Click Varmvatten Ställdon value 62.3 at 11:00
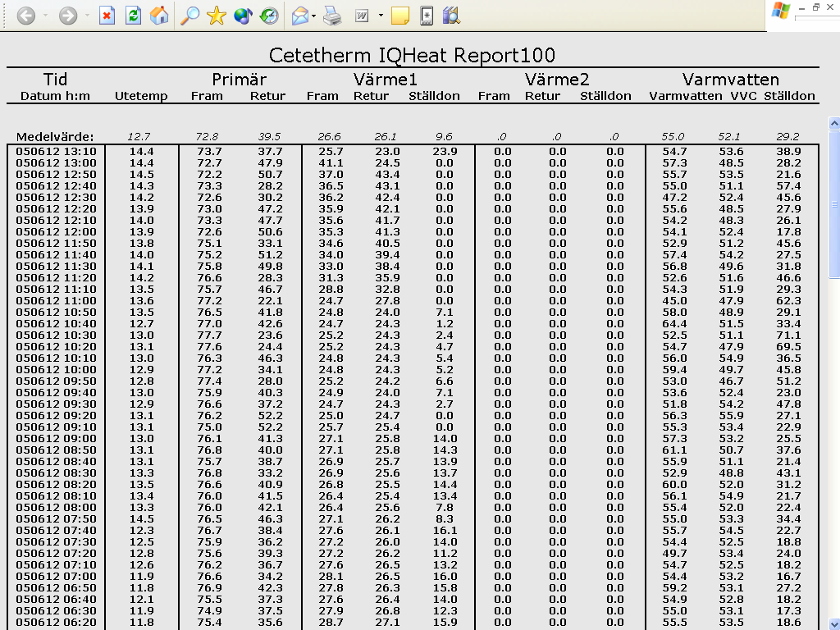840x630 pixels. coord(788,300)
